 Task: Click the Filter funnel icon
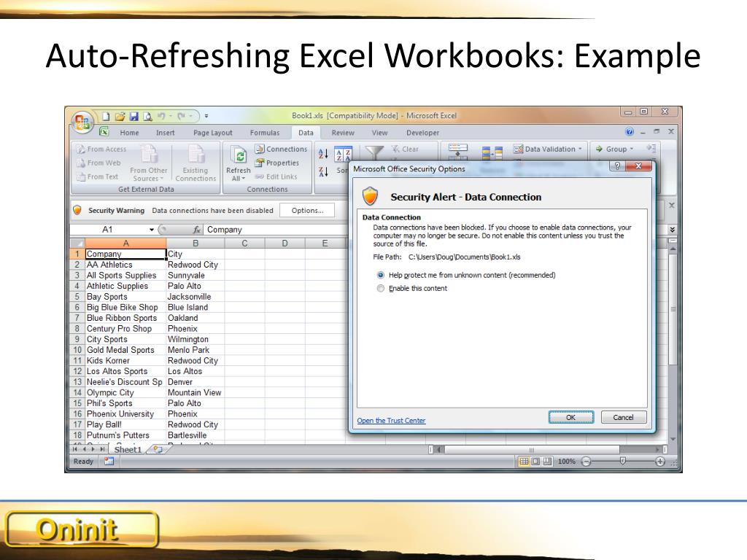pyautogui.click(x=374, y=152)
